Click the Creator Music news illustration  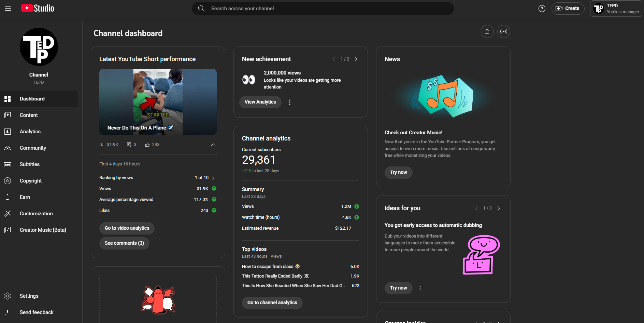(x=443, y=96)
